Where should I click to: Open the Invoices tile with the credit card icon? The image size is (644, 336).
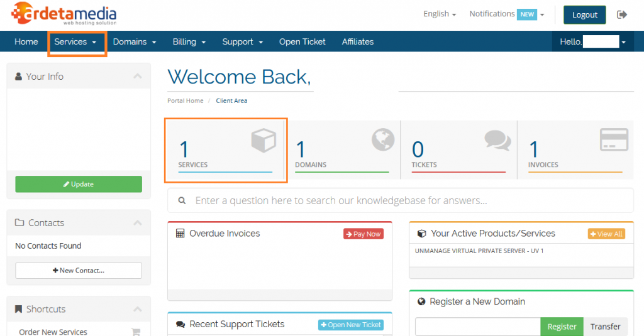[x=575, y=151]
